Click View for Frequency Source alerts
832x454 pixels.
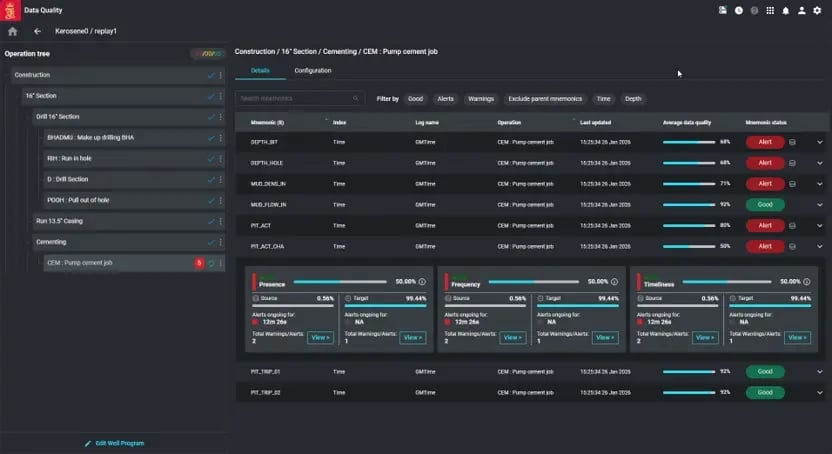click(513, 338)
